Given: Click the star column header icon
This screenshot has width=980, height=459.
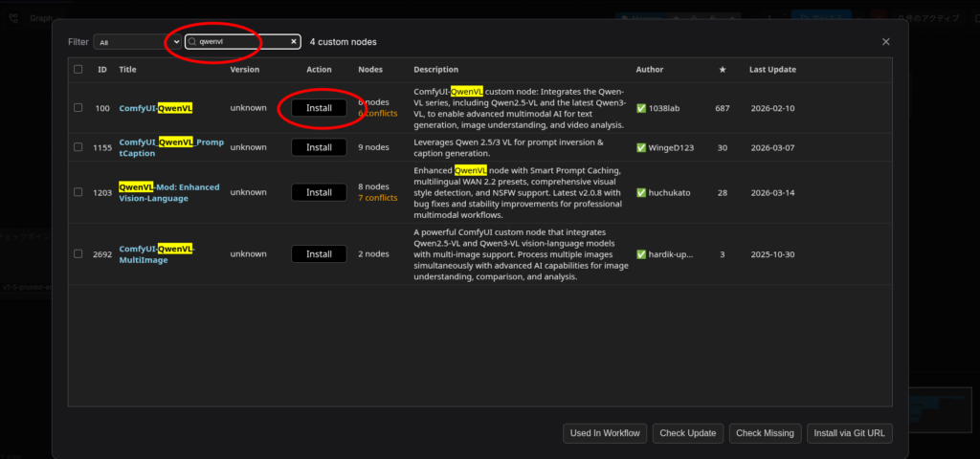Looking at the screenshot, I should pos(722,70).
